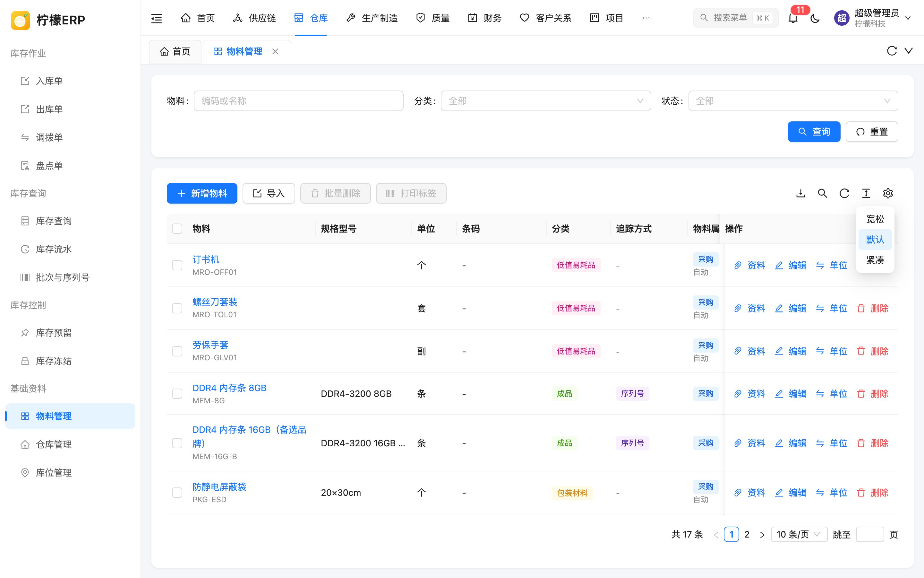924x578 pixels.
Task: Expand the user account menu arrow
Action: tap(908, 18)
